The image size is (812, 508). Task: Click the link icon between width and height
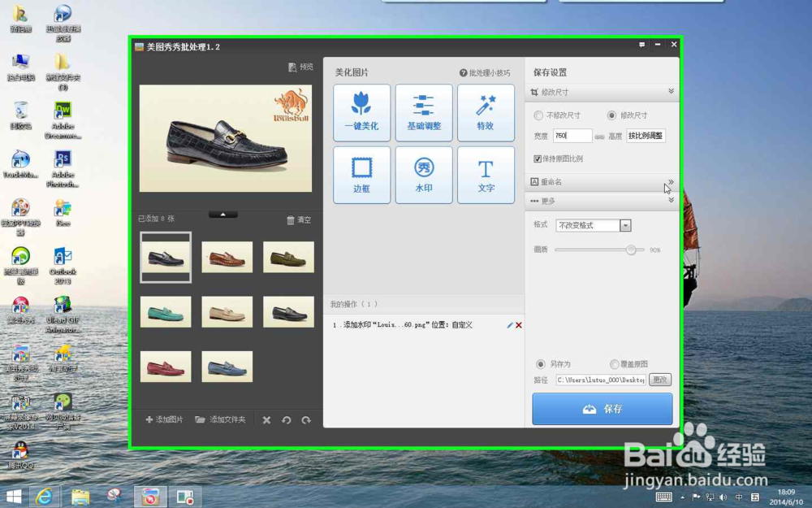pyautogui.click(x=599, y=137)
